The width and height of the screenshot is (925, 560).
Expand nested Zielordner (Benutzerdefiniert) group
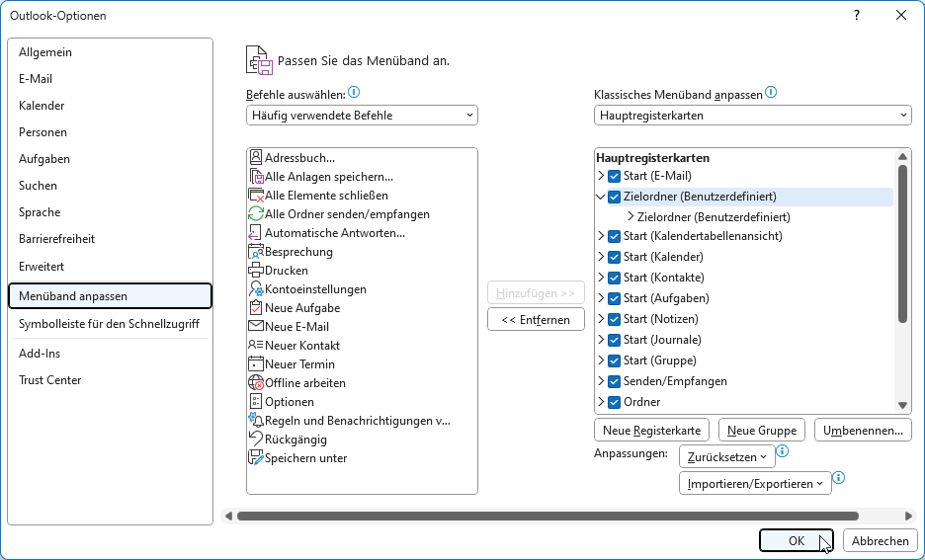(x=631, y=217)
